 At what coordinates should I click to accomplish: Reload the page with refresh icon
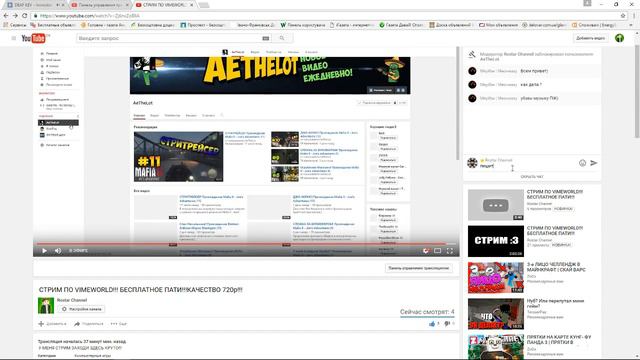[x=24, y=16]
